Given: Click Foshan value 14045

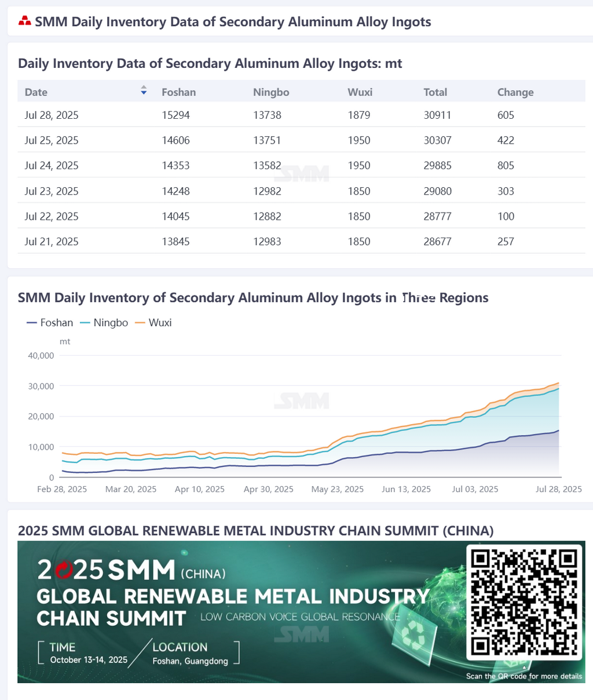Looking at the screenshot, I should 175,216.
